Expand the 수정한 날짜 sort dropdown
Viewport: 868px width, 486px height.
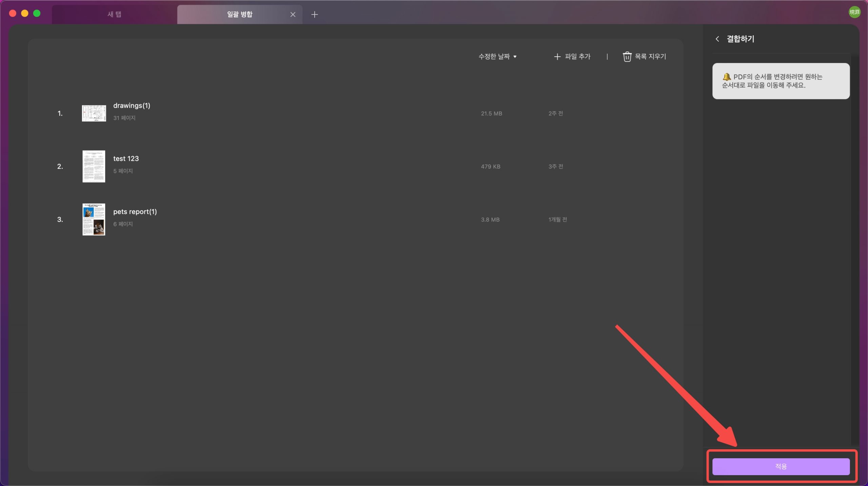pyautogui.click(x=494, y=57)
